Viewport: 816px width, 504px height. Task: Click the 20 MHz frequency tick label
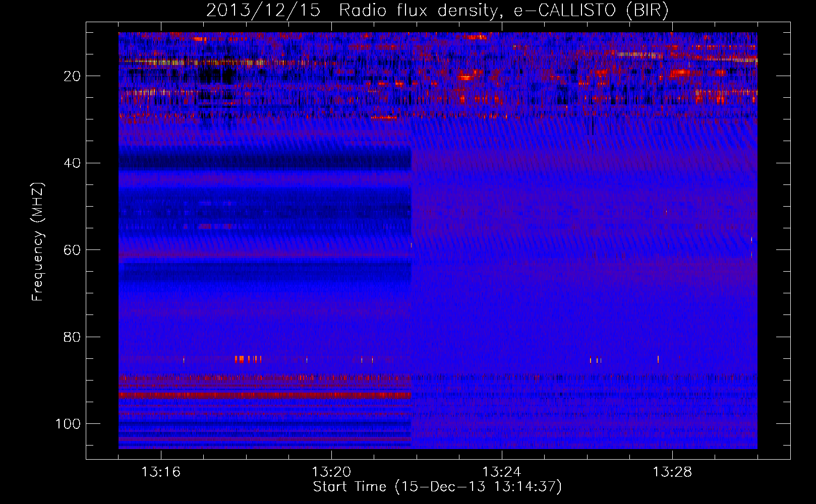pos(72,76)
